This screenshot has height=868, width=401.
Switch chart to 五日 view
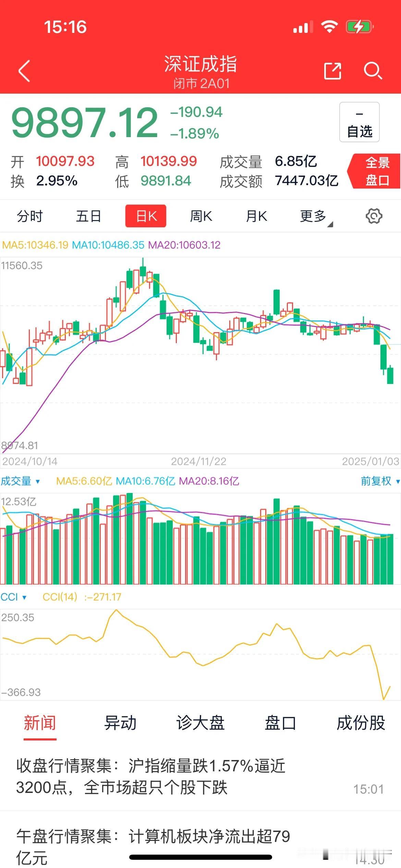88,216
